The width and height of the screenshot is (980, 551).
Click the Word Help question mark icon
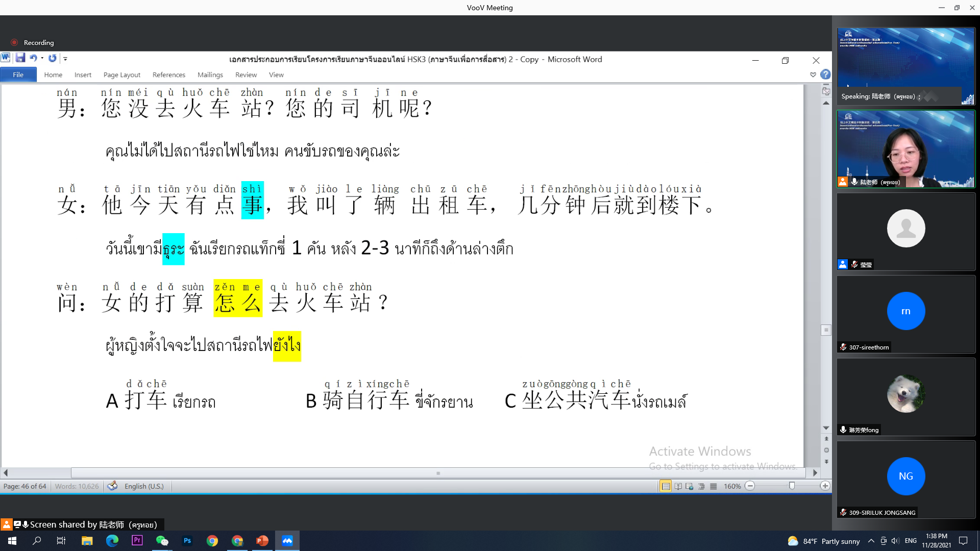coord(825,74)
